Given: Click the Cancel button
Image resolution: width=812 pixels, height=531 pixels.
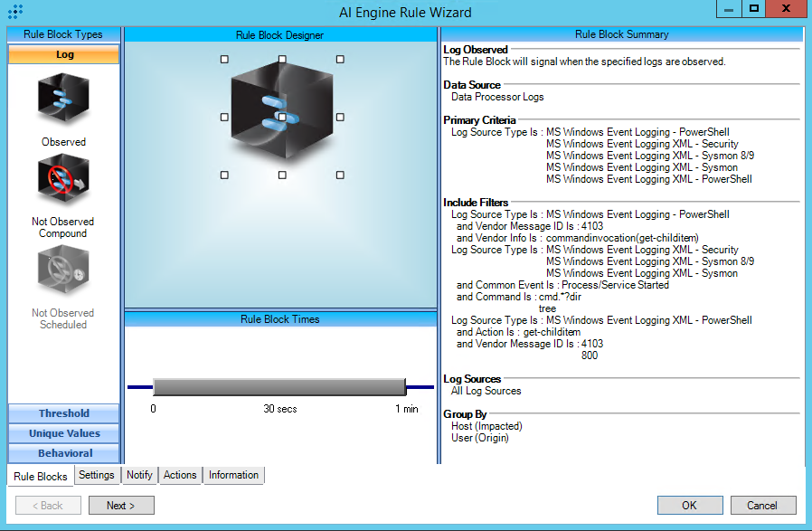Looking at the screenshot, I should [763, 505].
